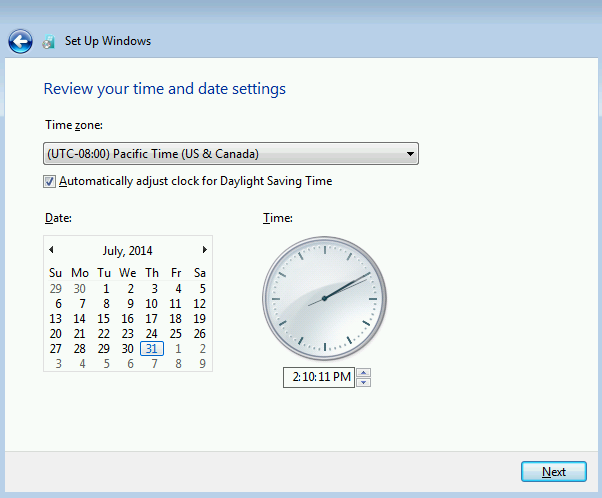Click the Next button
The image size is (602, 498).
tap(554, 472)
